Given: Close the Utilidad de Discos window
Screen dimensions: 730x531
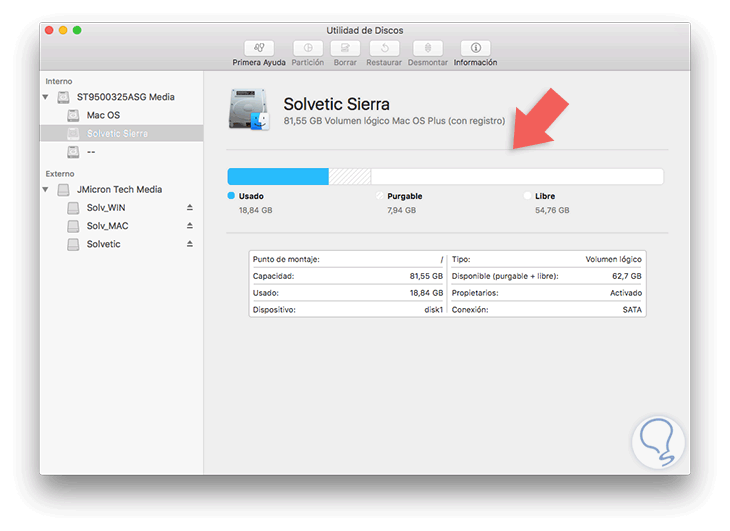Looking at the screenshot, I should (x=49, y=30).
